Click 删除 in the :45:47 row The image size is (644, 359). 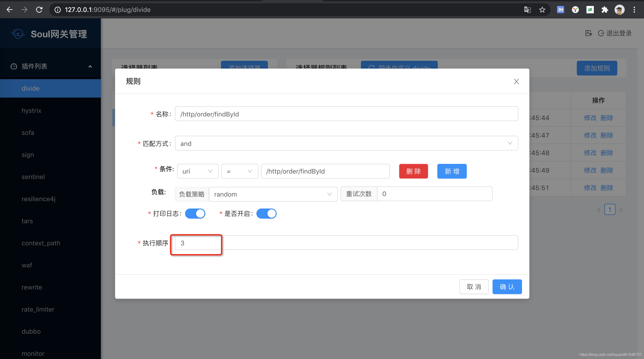(x=607, y=135)
